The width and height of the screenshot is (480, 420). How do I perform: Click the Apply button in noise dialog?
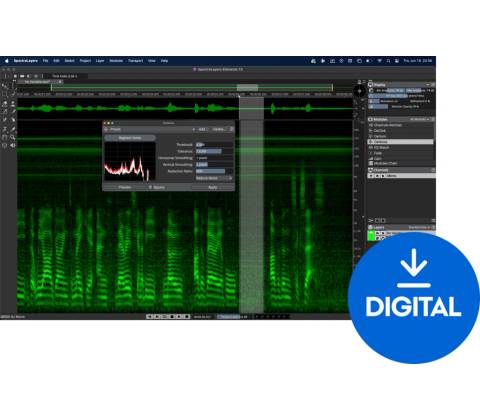coord(213,187)
